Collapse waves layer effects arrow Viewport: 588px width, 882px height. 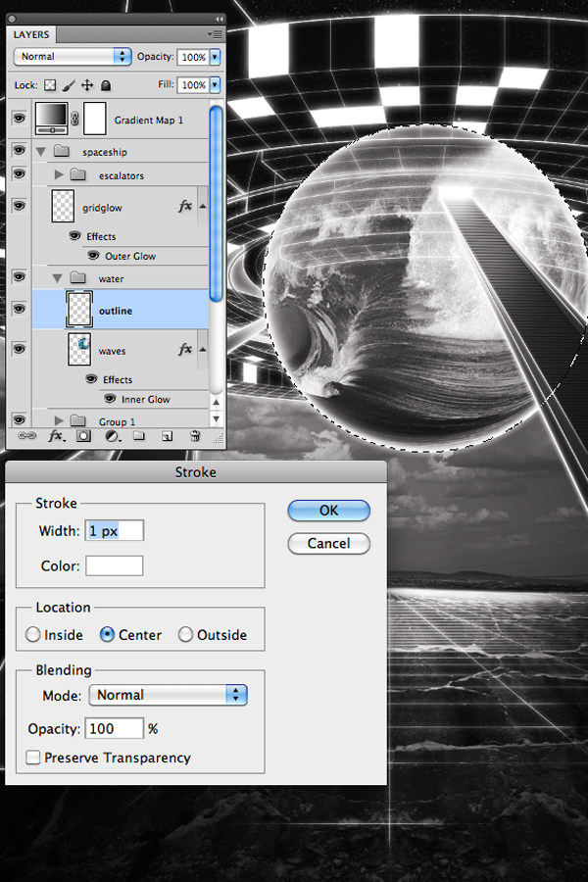(203, 349)
